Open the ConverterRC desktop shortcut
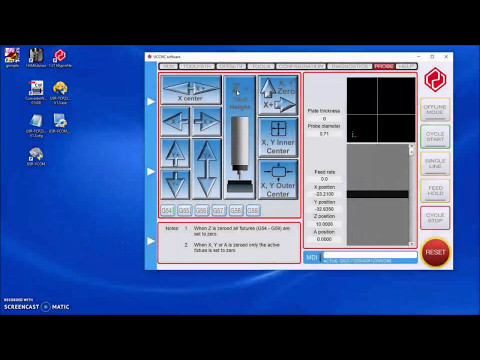The width and height of the screenshot is (480, 360). point(36,93)
